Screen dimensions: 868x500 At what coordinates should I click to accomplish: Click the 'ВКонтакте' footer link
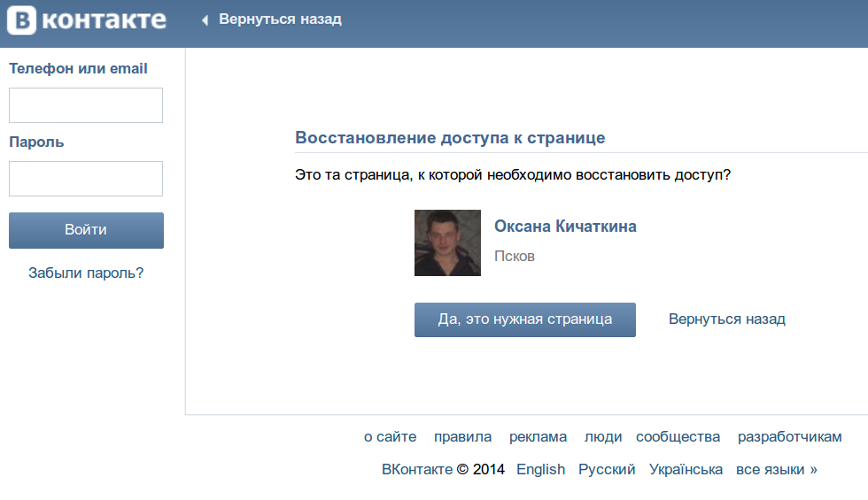click(x=417, y=470)
